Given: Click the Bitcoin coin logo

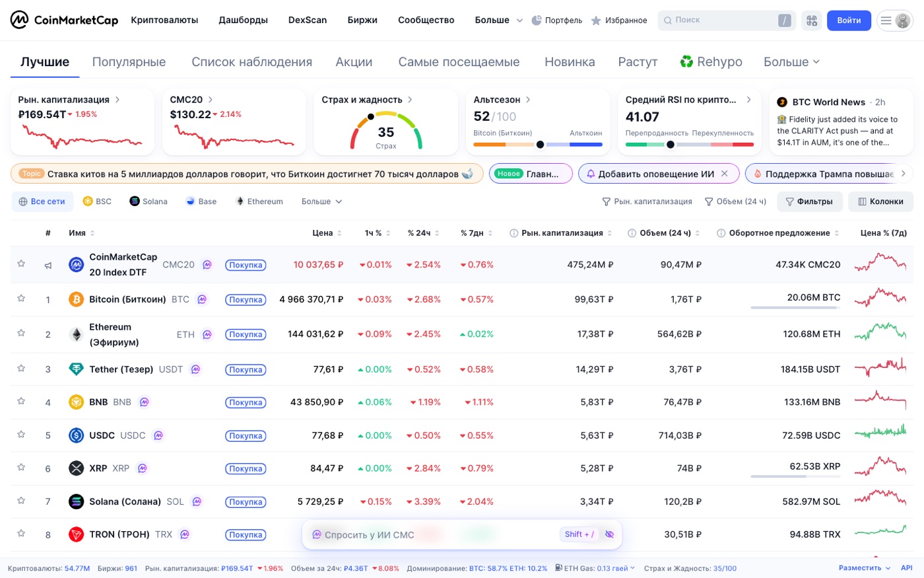Looking at the screenshot, I should [77, 299].
